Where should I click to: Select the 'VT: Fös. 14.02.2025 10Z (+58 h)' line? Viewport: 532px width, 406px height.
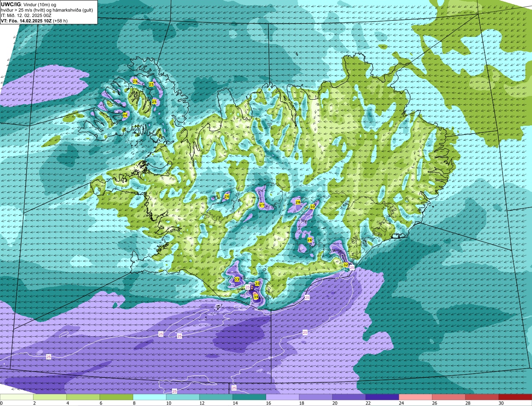pos(34,20)
